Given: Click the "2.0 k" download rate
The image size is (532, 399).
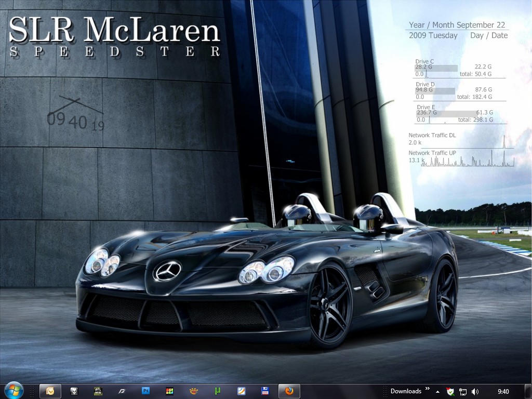Looking at the screenshot, I should click(x=415, y=142).
